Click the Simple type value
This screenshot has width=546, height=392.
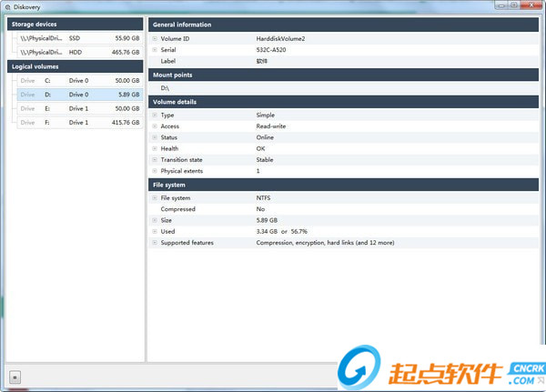[266, 115]
